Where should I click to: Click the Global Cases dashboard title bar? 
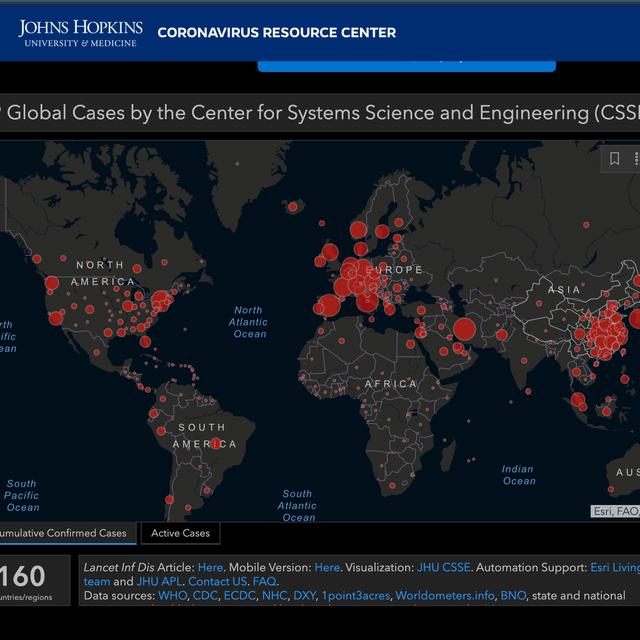coord(320,113)
